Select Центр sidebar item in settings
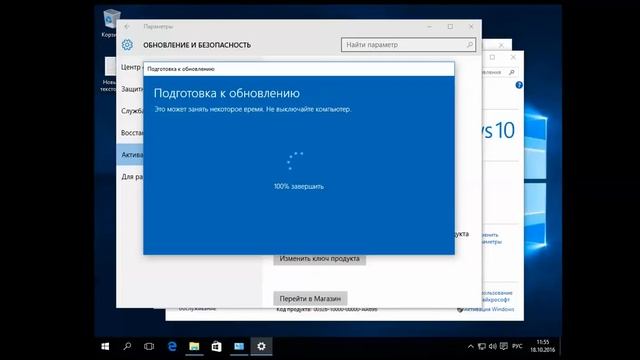640x360 pixels. coord(131,67)
